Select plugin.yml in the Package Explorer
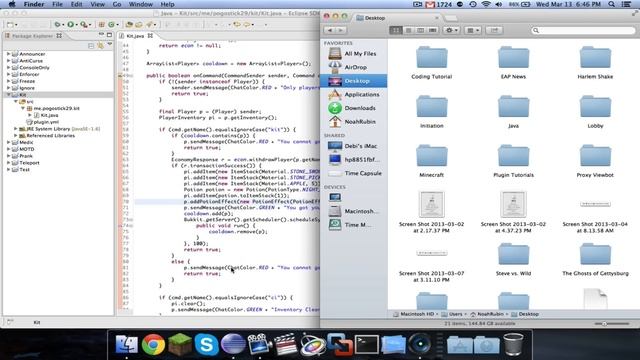This screenshot has width=640, height=360. (x=46, y=122)
